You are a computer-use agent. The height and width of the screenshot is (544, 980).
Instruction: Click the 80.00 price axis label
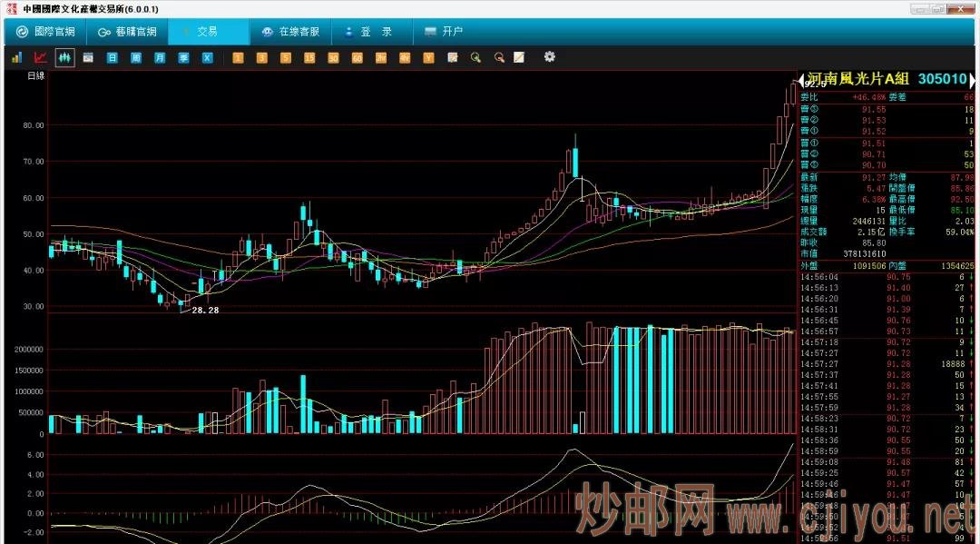[34, 125]
